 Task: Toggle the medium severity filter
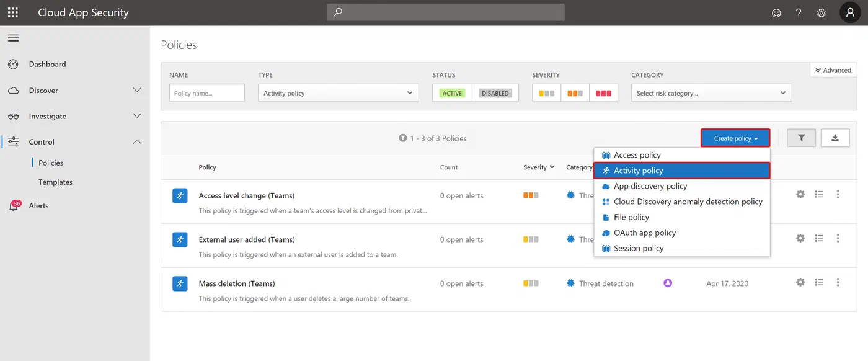[575, 93]
